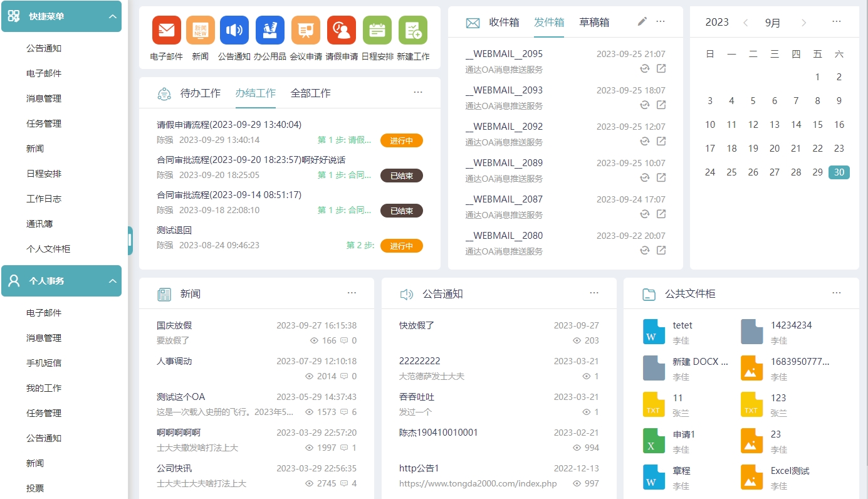Click open-external icon for __WEBMAIL__2095
Screen dimensions: 868x499
pos(661,69)
